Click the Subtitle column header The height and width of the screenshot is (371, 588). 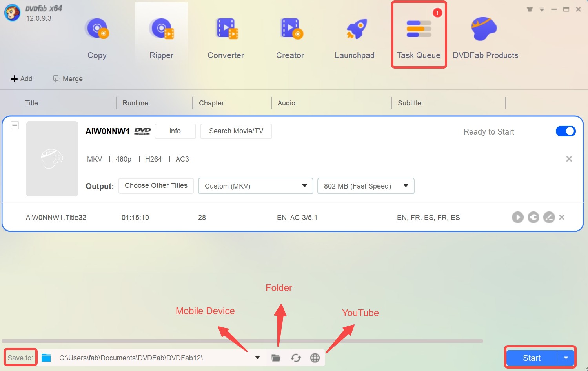pos(410,103)
